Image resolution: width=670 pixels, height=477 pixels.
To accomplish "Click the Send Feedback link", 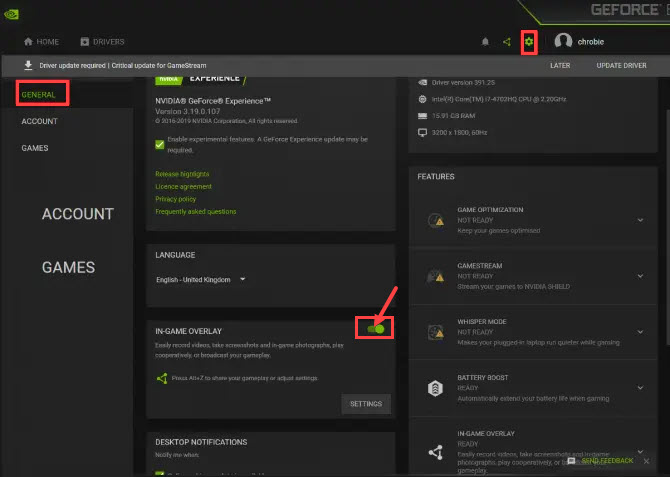I will click(607, 460).
